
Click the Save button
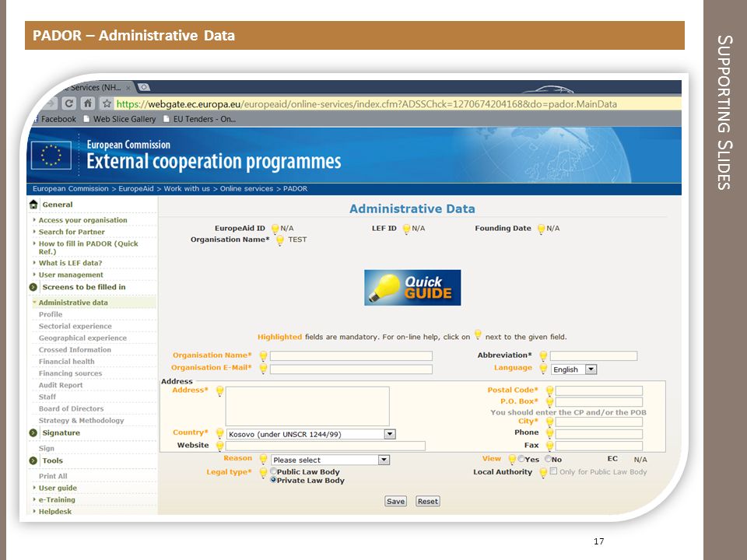[x=395, y=501]
